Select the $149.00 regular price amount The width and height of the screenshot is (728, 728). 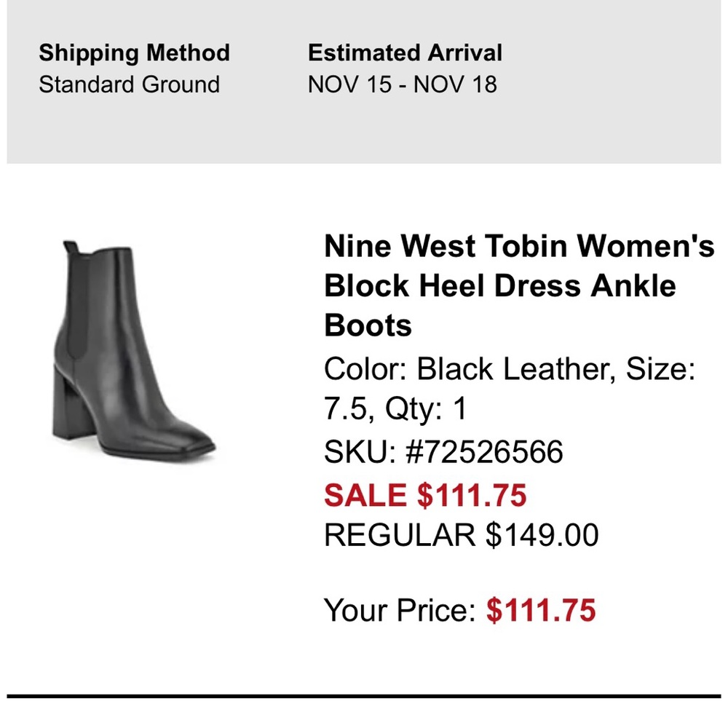pyautogui.click(x=542, y=536)
